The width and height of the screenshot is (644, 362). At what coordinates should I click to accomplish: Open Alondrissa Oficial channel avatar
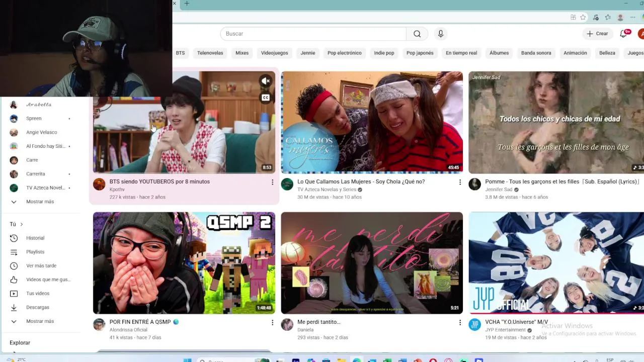(99, 324)
